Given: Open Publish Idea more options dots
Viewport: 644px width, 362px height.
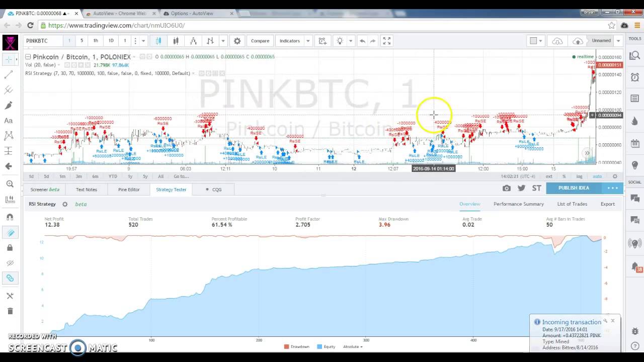Looking at the screenshot, I should tap(612, 188).
